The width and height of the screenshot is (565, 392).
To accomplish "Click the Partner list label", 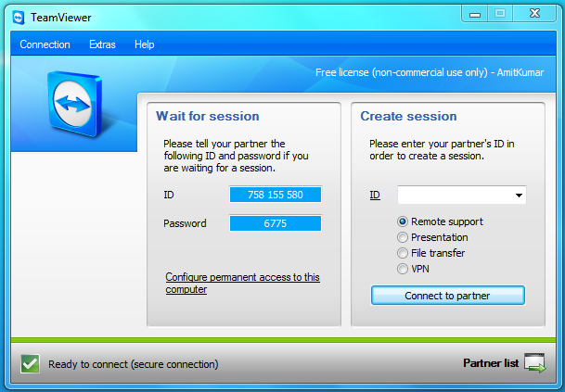I will (491, 363).
